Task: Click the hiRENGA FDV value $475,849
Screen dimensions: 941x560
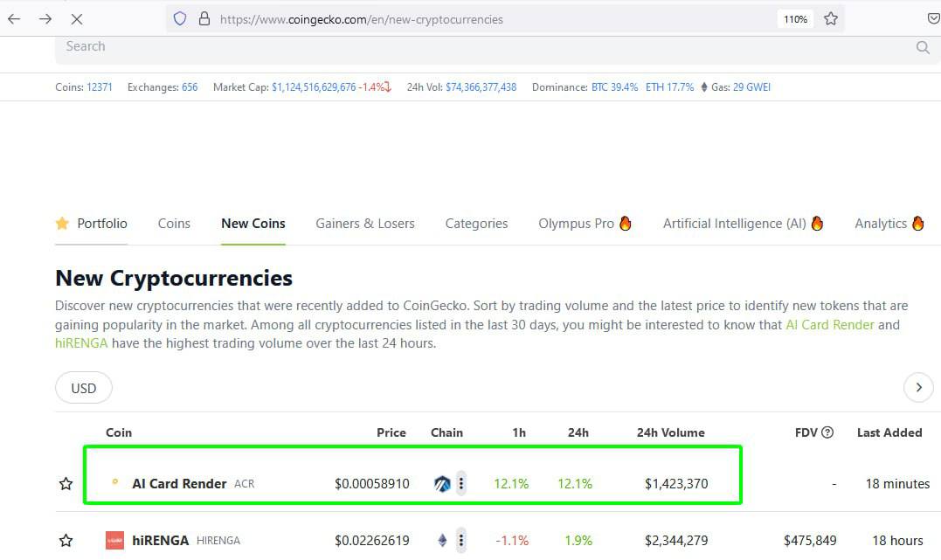Action: tap(810, 541)
